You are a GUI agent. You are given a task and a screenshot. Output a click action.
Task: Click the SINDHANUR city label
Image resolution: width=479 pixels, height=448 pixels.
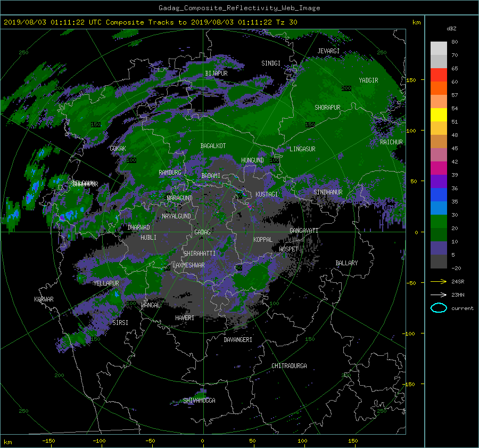pos(328,192)
